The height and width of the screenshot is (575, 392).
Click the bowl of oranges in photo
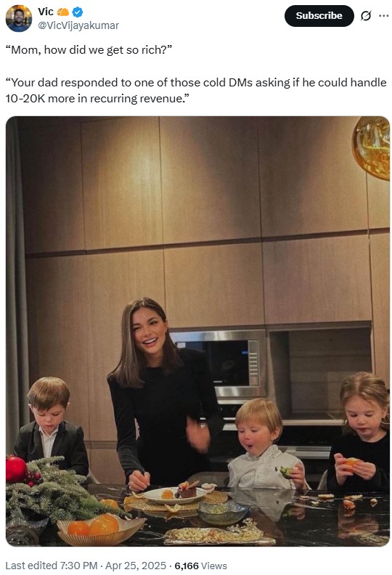point(101,529)
